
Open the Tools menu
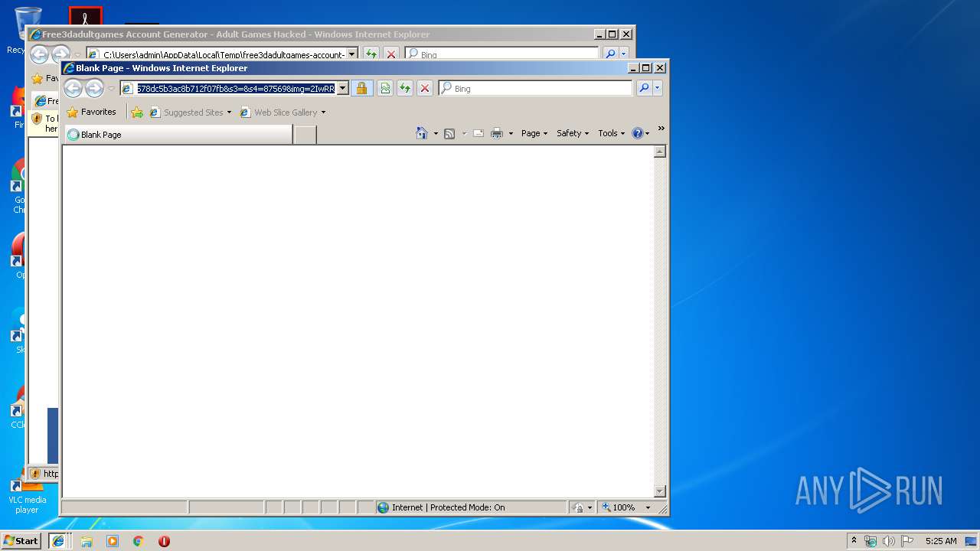612,133
